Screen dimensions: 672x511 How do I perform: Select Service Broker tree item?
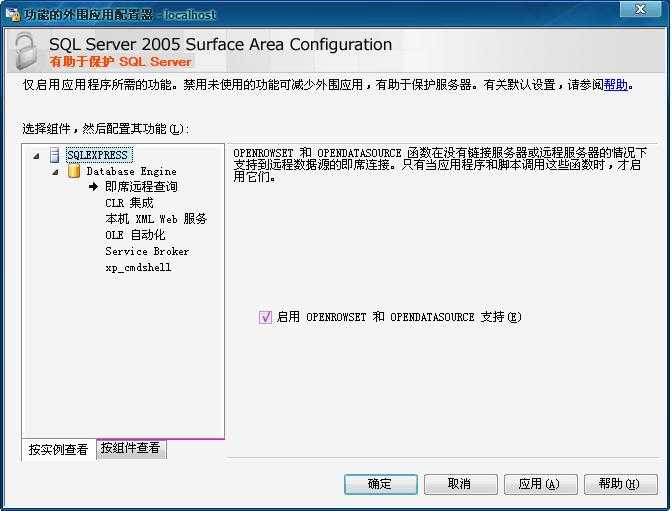coord(147,251)
